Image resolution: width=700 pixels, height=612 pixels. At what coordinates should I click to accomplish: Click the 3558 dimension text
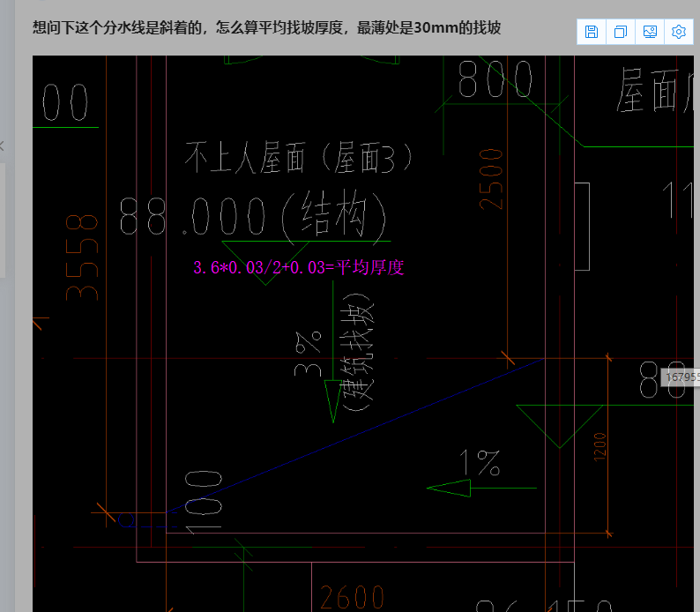tap(82, 257)
